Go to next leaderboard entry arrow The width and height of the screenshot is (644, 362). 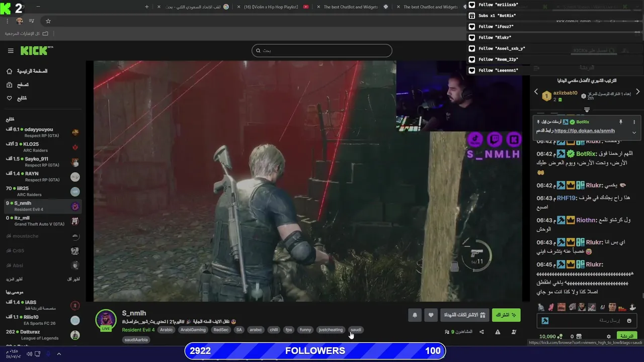click(637, 92)
